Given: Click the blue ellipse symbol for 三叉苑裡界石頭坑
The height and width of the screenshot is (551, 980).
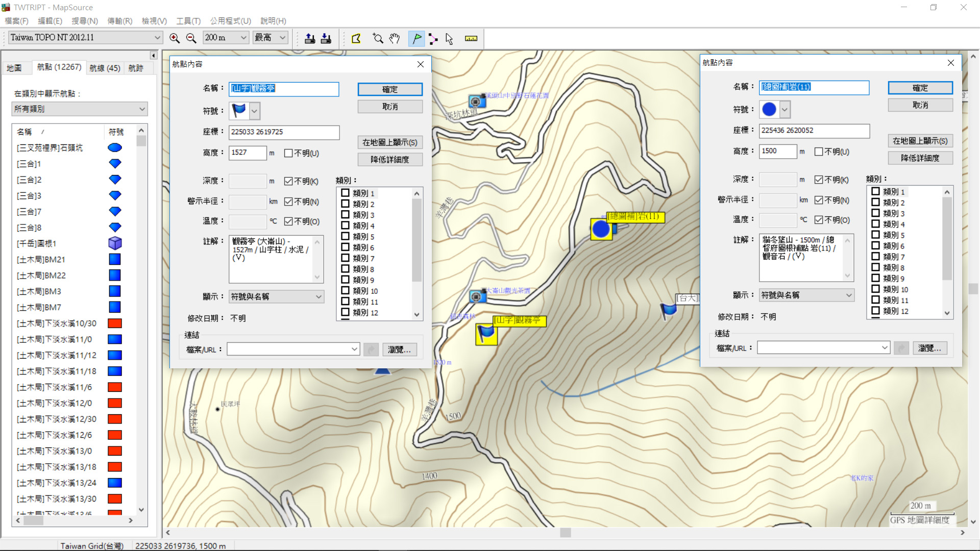Looking at the screenshot, I should [x=115, y=148].
